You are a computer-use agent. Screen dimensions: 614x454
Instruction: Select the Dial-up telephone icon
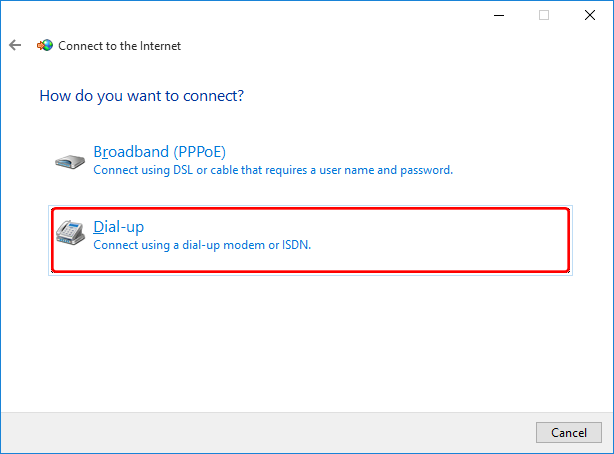click(70, 233)
